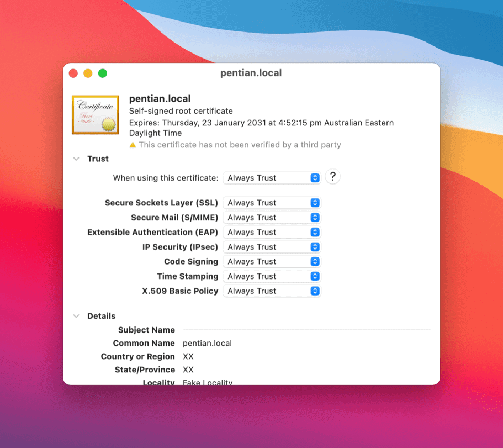Open the Time Stamping trust dropdown
The height and width of the screenshot is (448, 503).
pos(272,276)
